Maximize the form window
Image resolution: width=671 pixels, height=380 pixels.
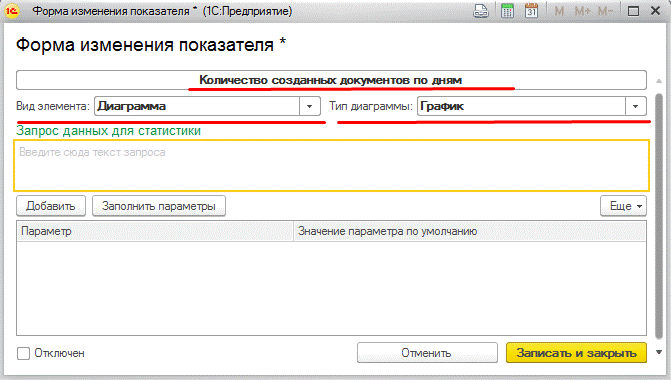tap(633, 11)
